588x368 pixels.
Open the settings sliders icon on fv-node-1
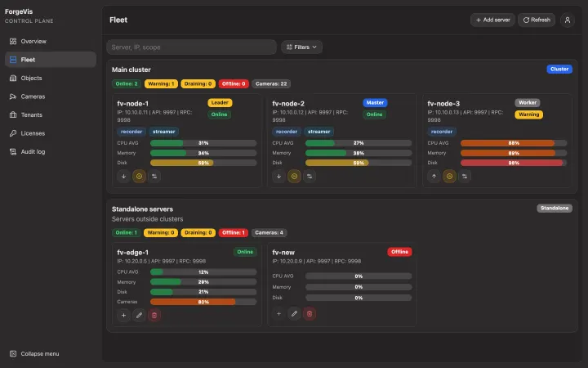(x=154, y=176)
